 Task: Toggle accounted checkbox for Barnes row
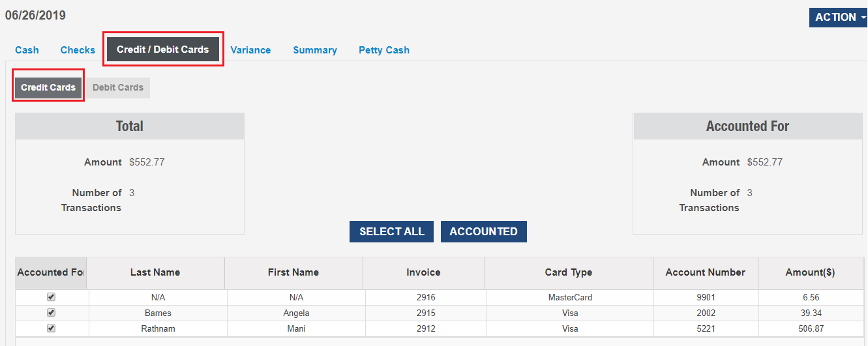click(52, 313)
